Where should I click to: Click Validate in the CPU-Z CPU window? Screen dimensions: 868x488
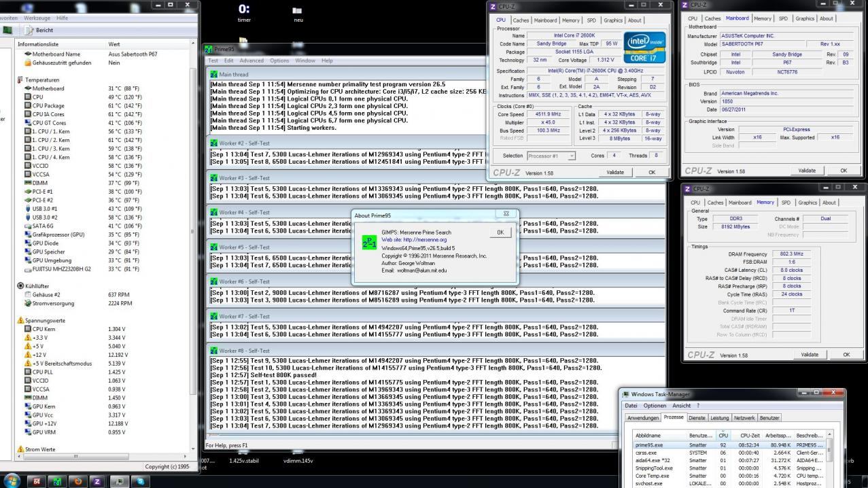tap(615, 173)
